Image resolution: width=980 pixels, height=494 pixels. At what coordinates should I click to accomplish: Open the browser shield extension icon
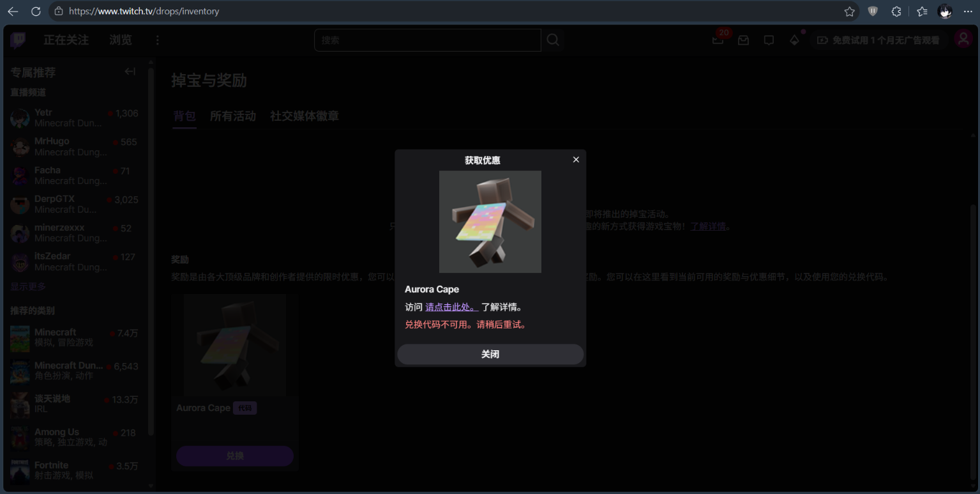point(873,12)
